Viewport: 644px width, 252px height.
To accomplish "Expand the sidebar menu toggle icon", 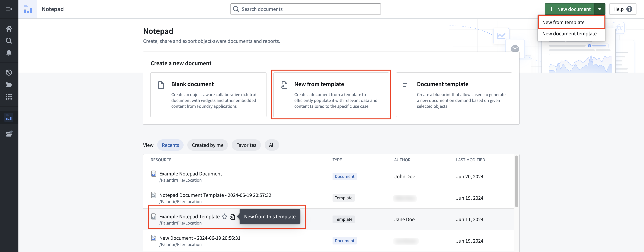I will 9,9.
